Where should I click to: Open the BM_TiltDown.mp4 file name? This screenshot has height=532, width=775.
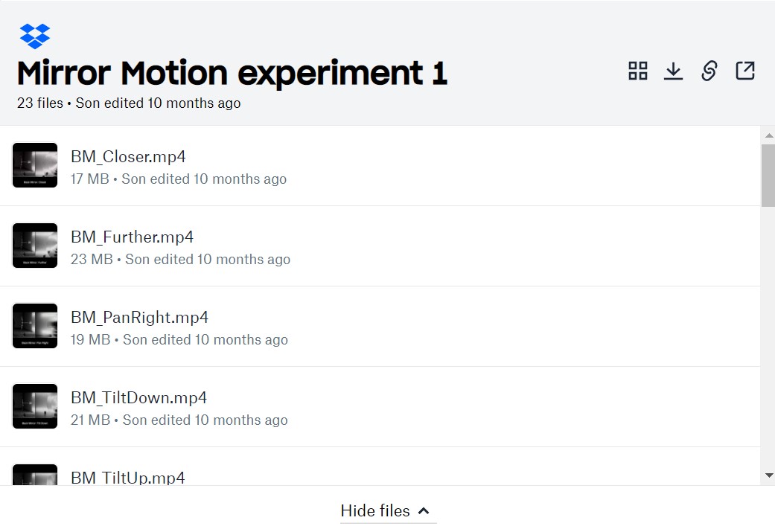point(139,397)
